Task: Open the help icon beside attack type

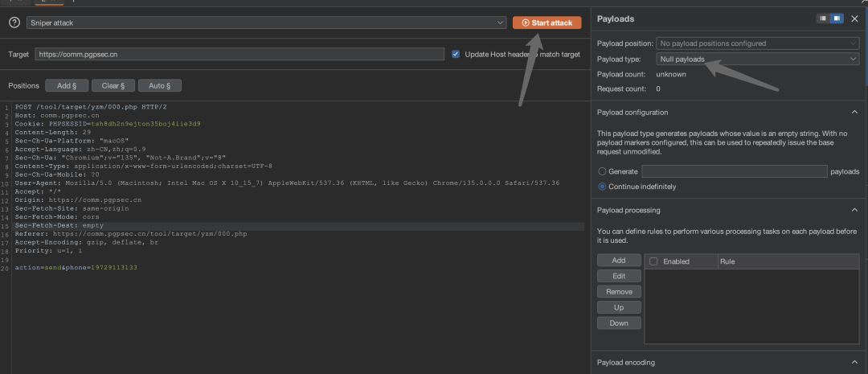Action: click(15, 23)
